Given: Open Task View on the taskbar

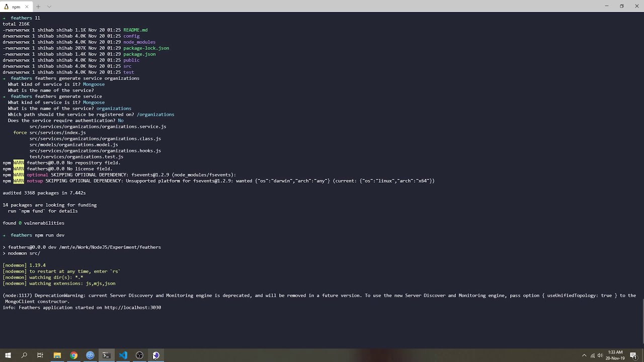Looking at the screenshot, I should pos(40,355).
